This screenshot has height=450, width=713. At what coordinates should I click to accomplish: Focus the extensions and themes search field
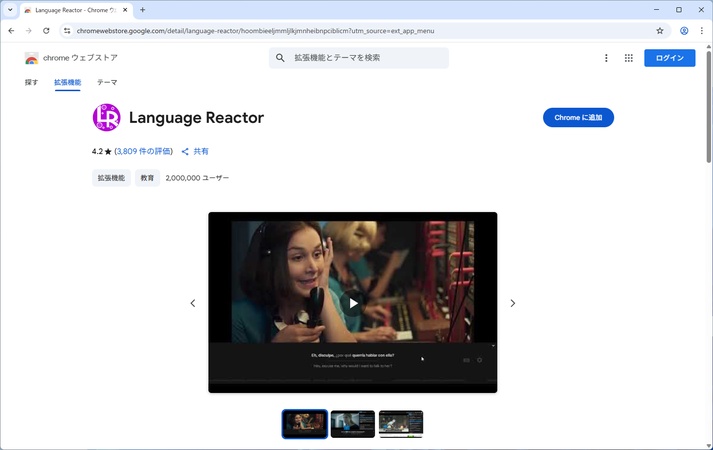coord(359,58)
